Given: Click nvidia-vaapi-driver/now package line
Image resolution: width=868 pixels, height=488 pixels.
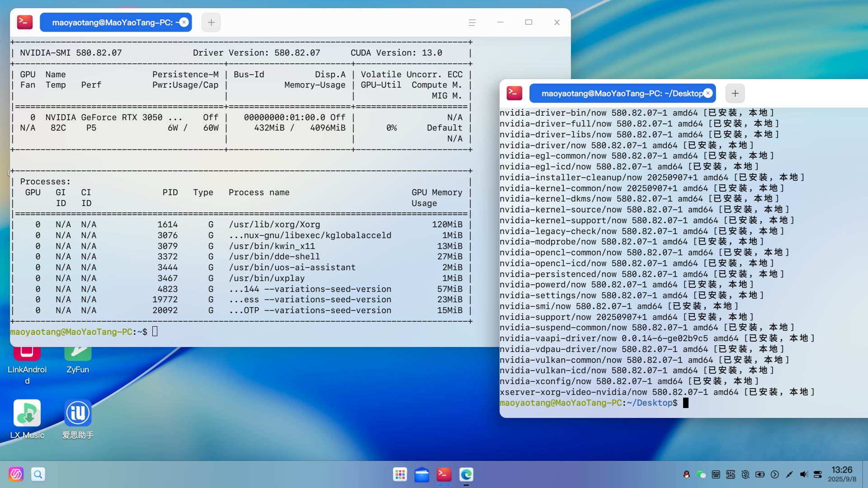Looking at the screenshot, I should pos(657,338).
